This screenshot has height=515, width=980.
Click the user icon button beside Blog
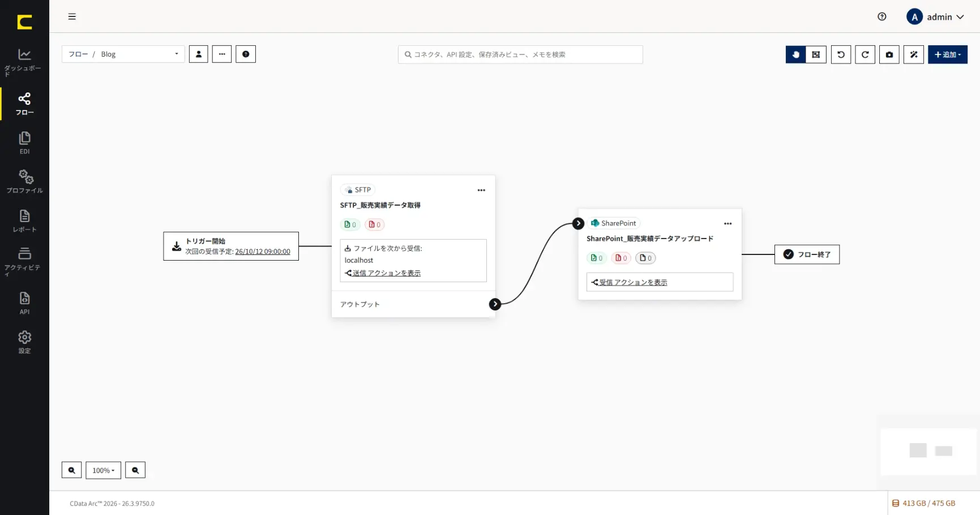198,54
